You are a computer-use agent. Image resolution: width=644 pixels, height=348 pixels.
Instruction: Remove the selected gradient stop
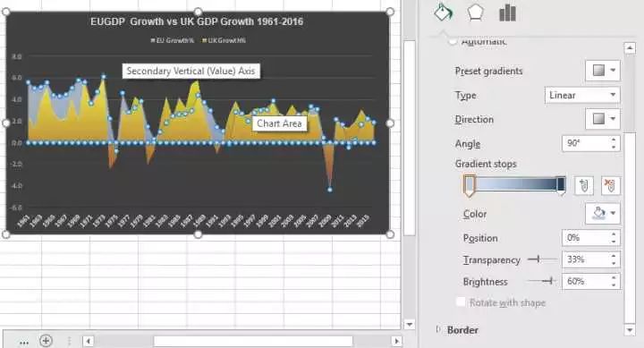(x=610, y=185)
